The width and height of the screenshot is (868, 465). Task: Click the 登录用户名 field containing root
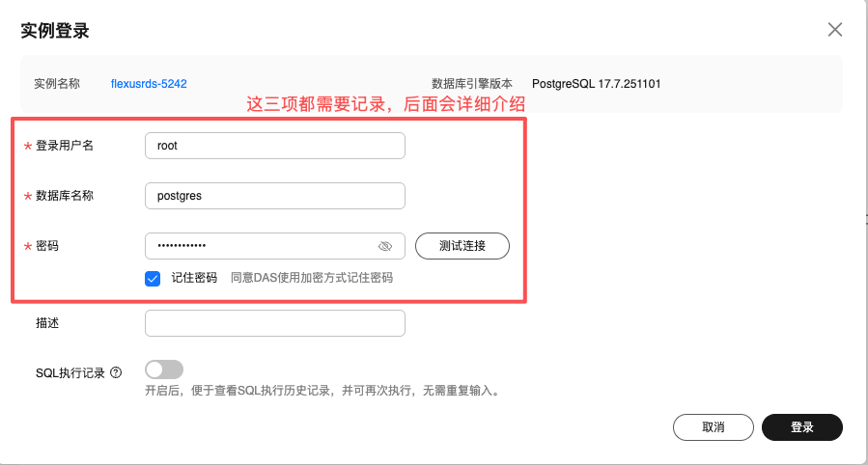pyautogui.click(x=274, y=146)
